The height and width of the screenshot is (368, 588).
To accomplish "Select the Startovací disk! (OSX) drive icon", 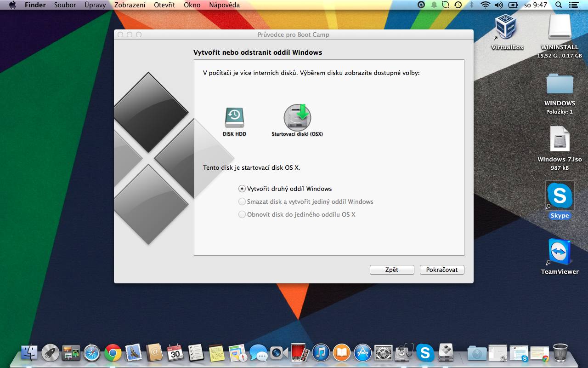I will (x=297, y=118).
